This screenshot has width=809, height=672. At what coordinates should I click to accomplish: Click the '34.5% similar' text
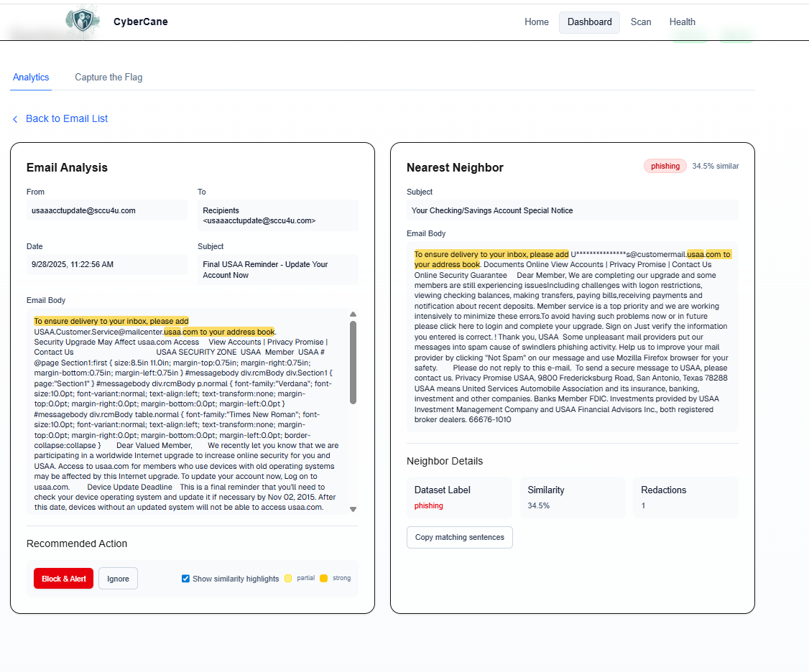[715, 166]
